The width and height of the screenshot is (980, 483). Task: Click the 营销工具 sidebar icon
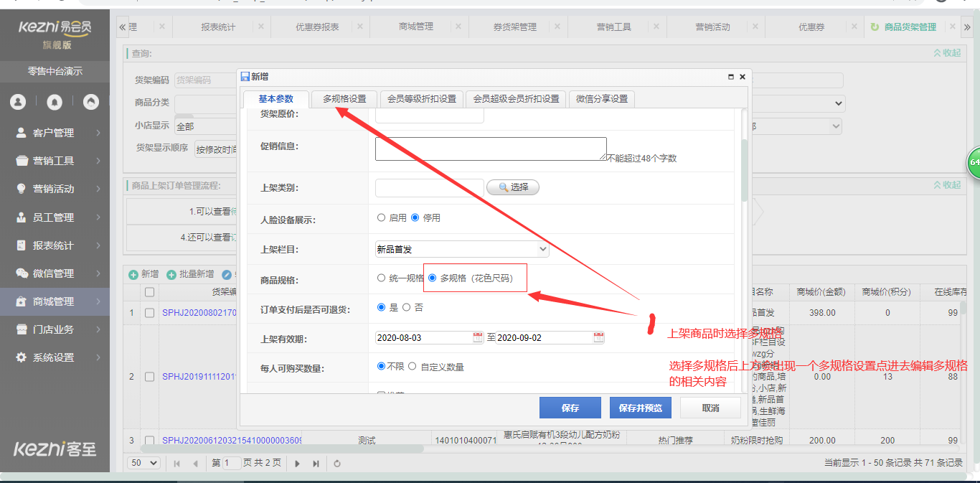21,161
